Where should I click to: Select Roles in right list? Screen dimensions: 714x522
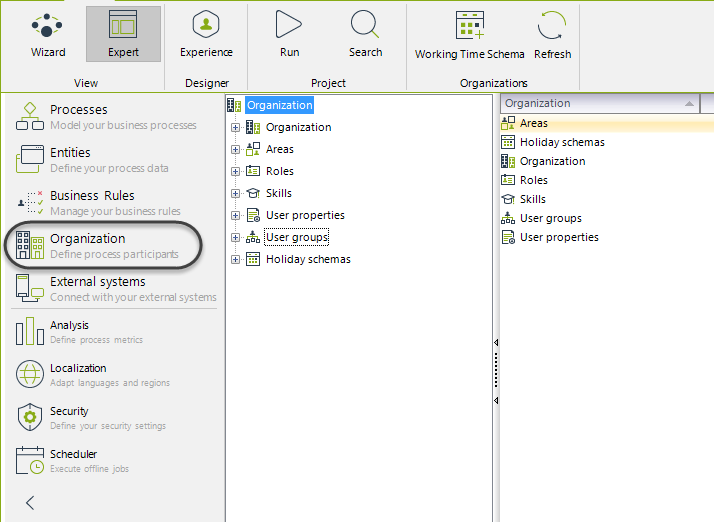(534, 180)
